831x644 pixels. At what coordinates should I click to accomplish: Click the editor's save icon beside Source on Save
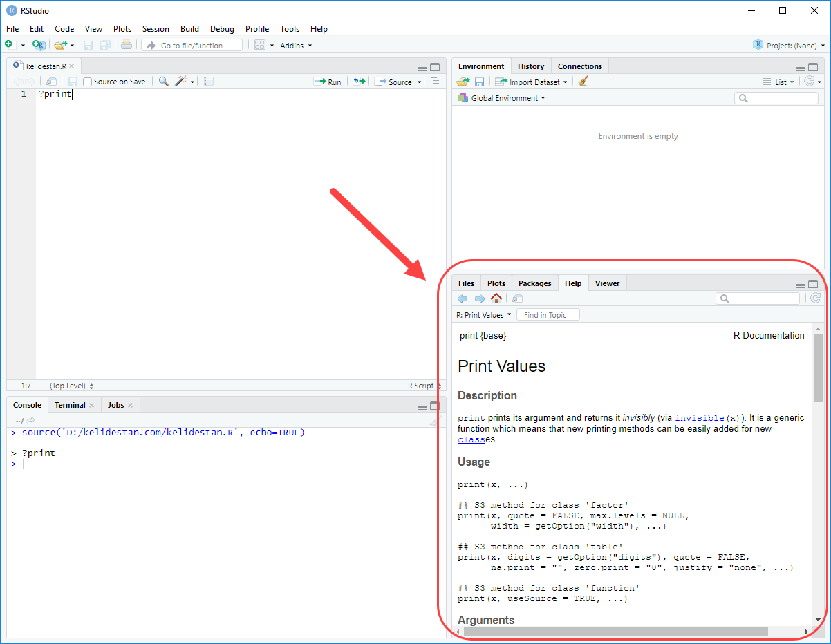[73, 82]
